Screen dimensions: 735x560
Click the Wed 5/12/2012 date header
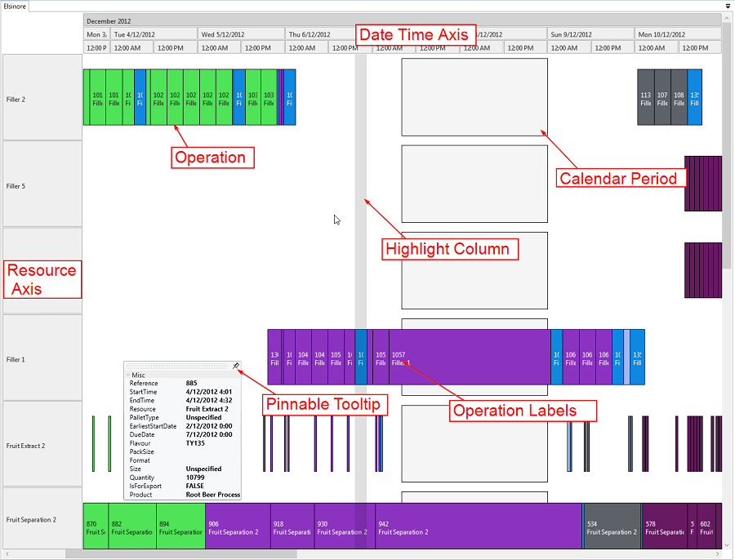click(241, 34)
